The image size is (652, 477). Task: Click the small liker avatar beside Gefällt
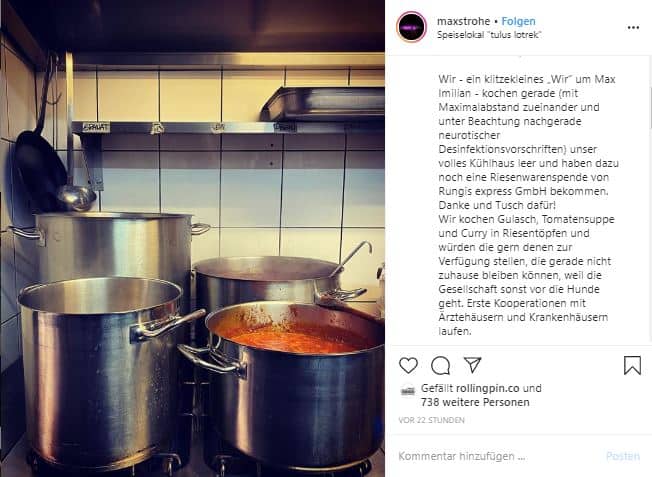(x=408, y=390)
